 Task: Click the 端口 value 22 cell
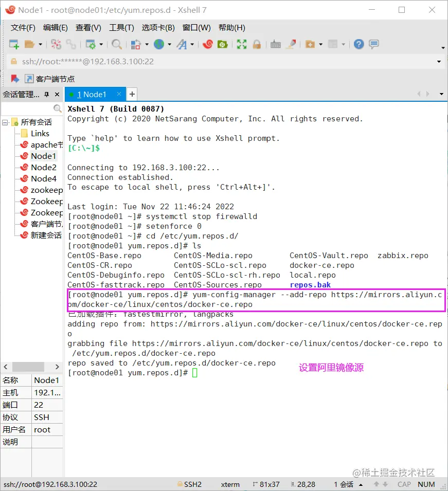click(47, 405)
